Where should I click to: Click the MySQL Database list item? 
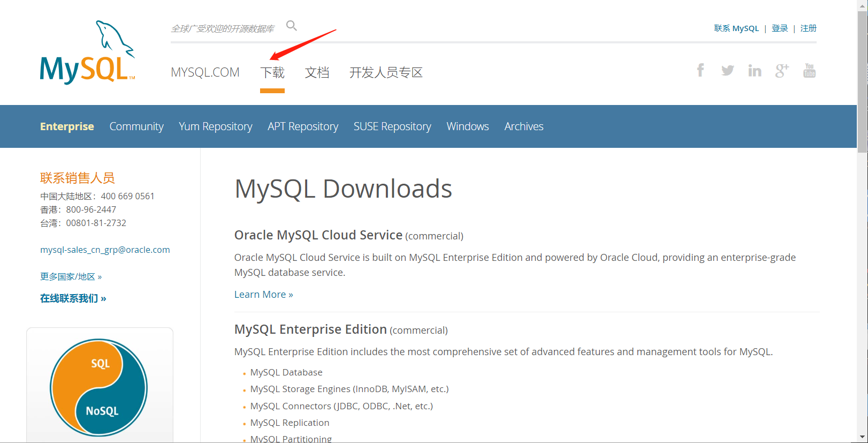[x=286, y=372]
